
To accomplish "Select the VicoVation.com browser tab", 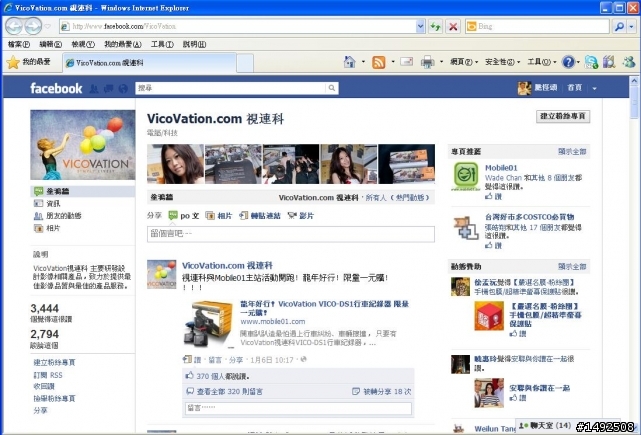I will pos(150,63).
